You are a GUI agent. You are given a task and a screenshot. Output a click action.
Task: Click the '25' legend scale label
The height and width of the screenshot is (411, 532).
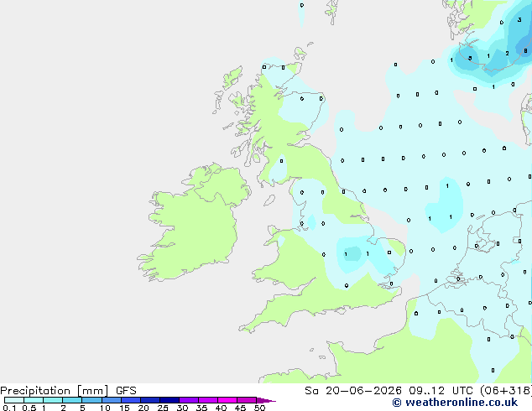click(x=163, y=408)
